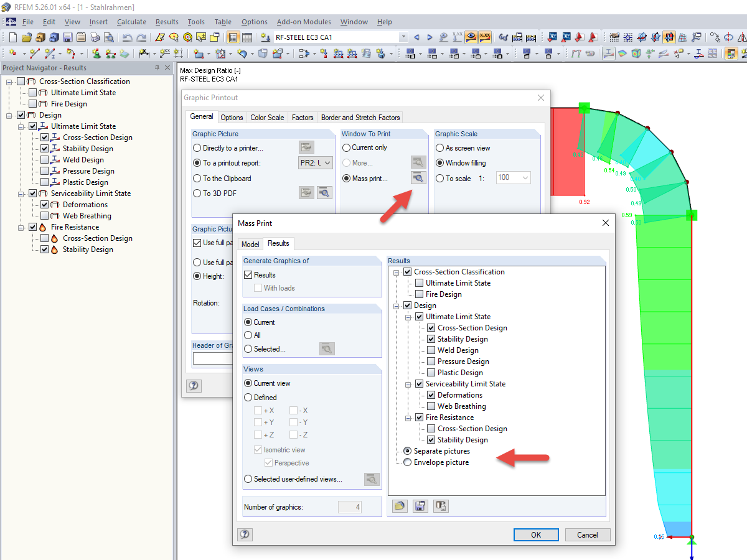Toggle the Project Navigator panel icon
This screenshot has width=747, height=560.
pos(233,37)
